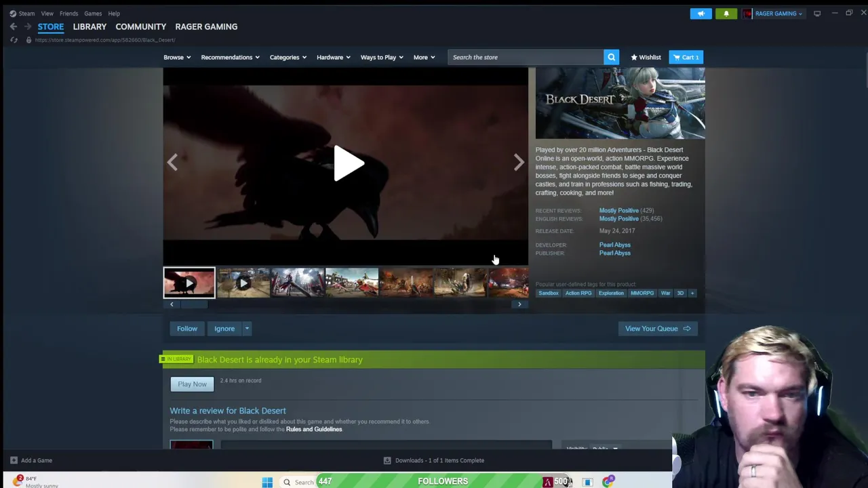Expand the Ignore options arrow
Image resolution: width=868 pixels, height=488 pixels.
coord(247,329)
